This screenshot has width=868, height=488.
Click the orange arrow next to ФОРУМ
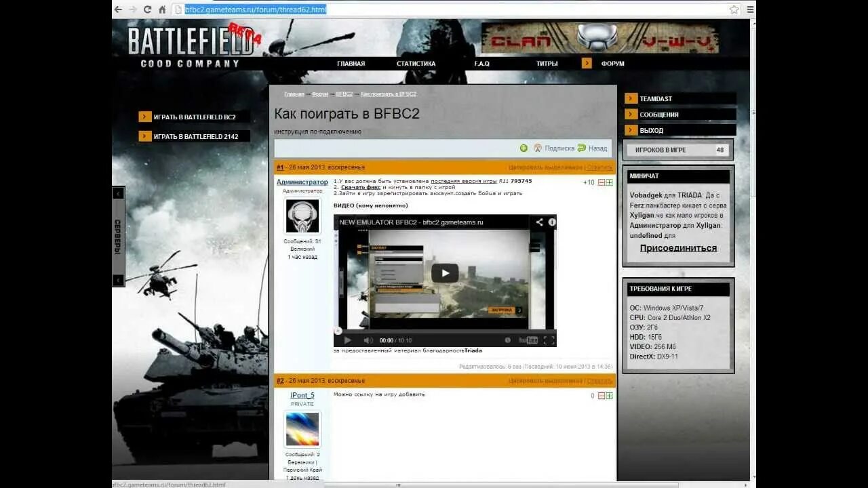pos(587,63)
